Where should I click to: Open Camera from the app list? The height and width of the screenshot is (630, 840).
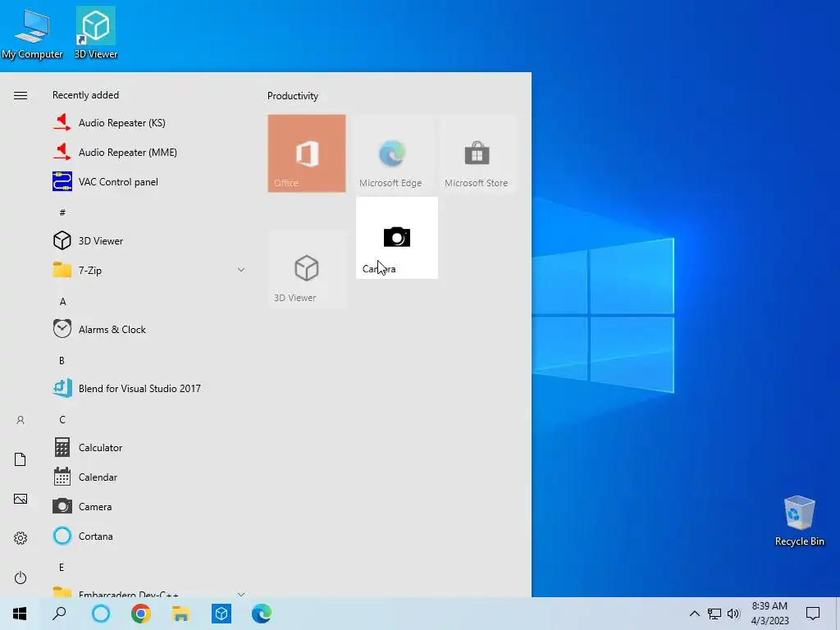tap(149, 506)
